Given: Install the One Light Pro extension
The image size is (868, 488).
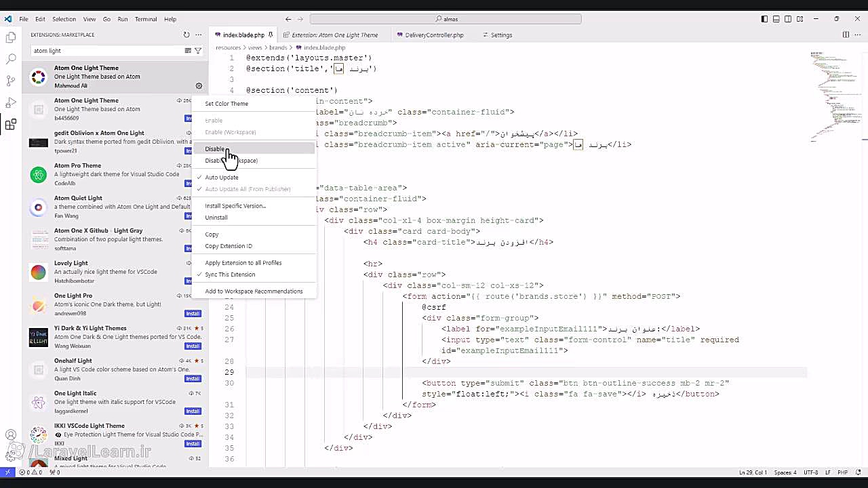Looking at the screenshot, I should pos(193,314).
